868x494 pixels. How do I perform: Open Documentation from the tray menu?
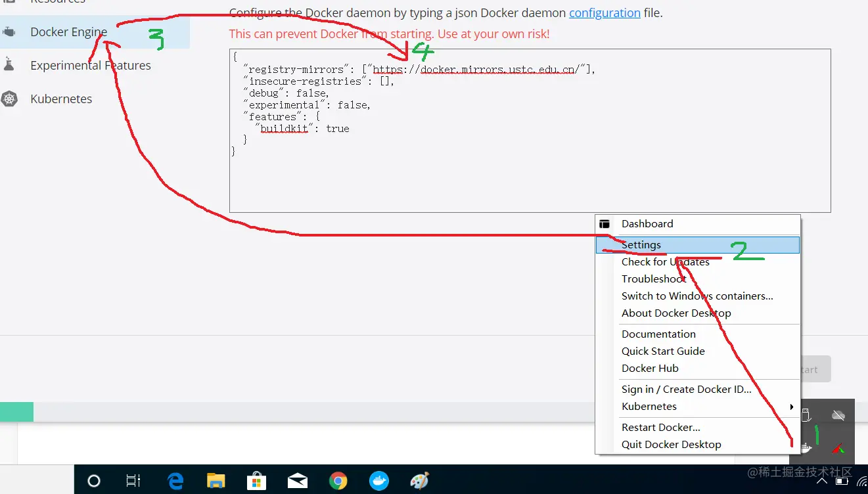698,334
